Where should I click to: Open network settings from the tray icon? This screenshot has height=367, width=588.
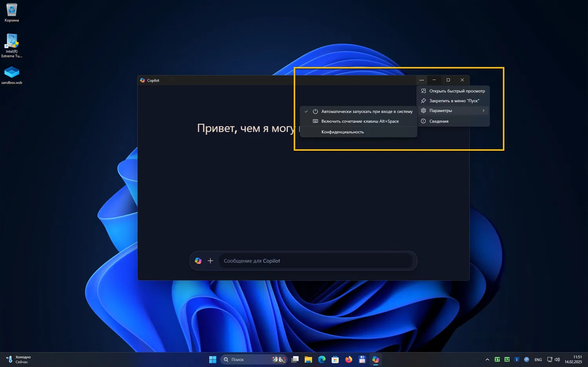click(550, 360)
